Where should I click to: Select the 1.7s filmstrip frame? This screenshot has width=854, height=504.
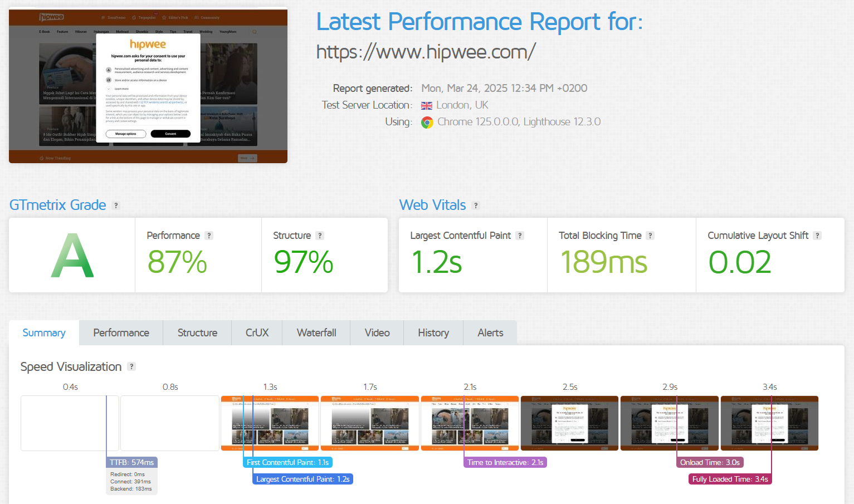click(370, 423)
